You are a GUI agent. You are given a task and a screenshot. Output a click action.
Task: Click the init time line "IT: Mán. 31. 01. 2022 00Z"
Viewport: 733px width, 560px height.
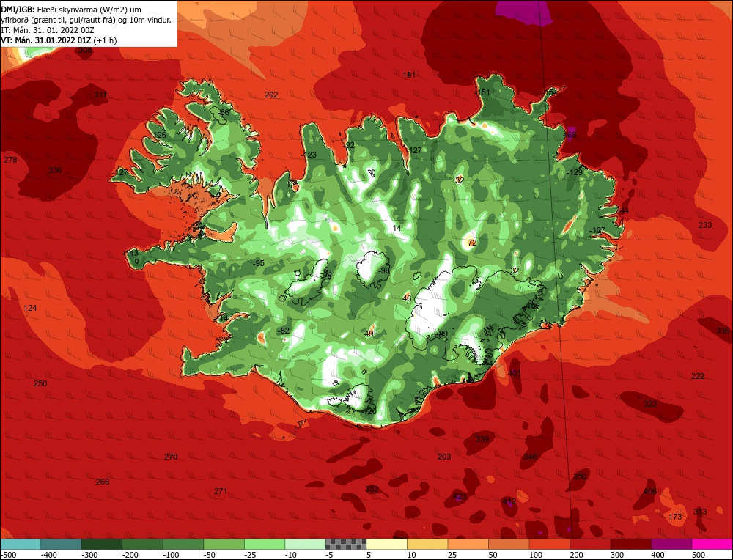[x=48, y=30]
